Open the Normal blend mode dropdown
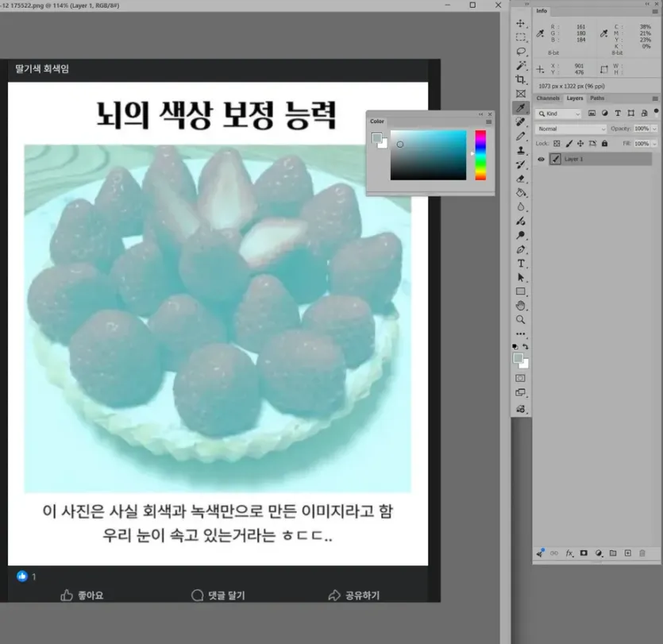The image size is (663, 644). [x=571, y=129]
